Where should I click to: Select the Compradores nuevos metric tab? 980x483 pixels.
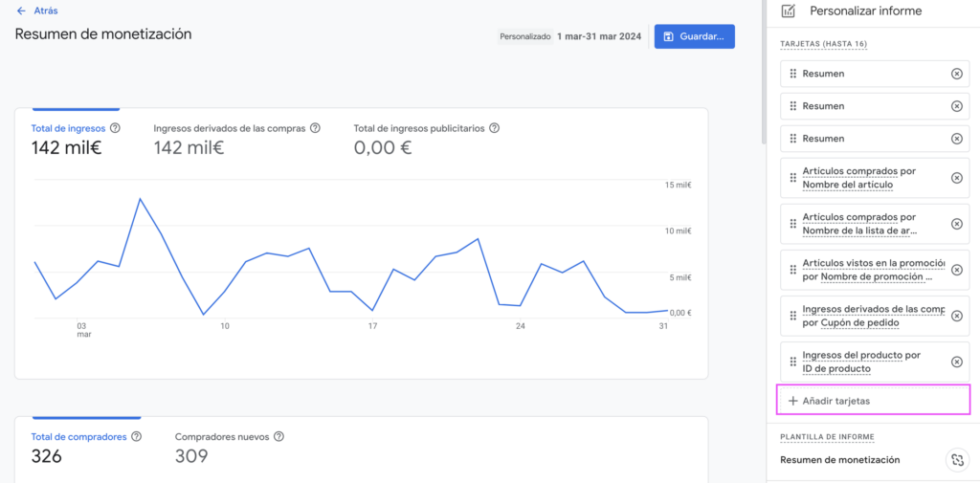pos(230,448)
